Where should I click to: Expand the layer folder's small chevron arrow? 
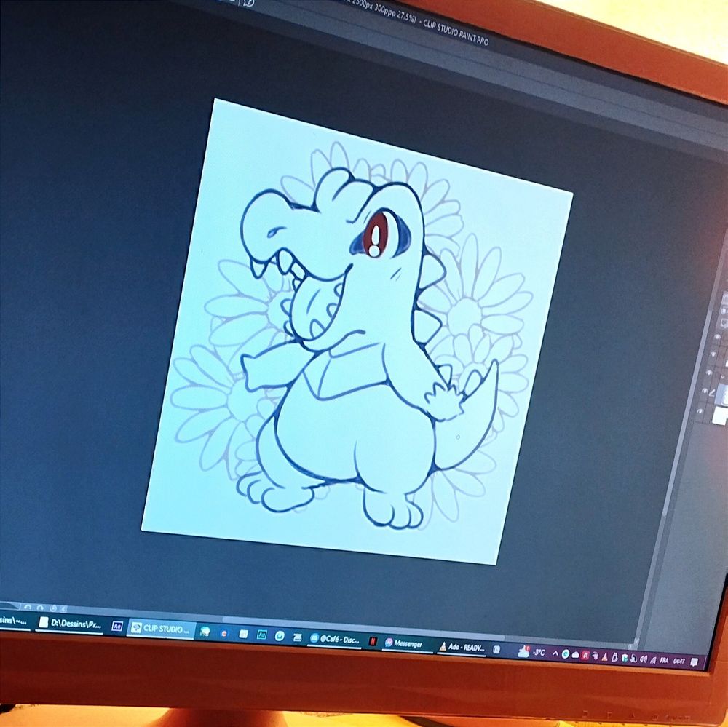pyautogui.click(x=722, y=376)
